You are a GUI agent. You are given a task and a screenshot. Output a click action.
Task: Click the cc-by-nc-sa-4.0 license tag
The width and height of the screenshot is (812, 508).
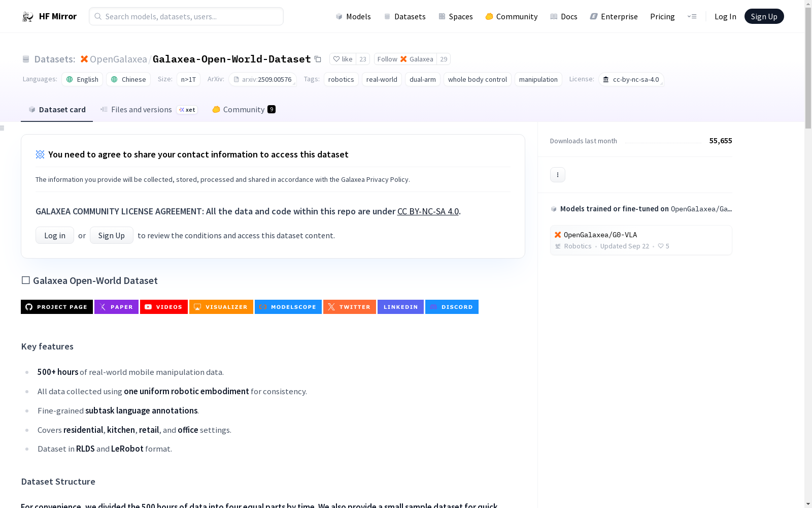click(631, 79)
